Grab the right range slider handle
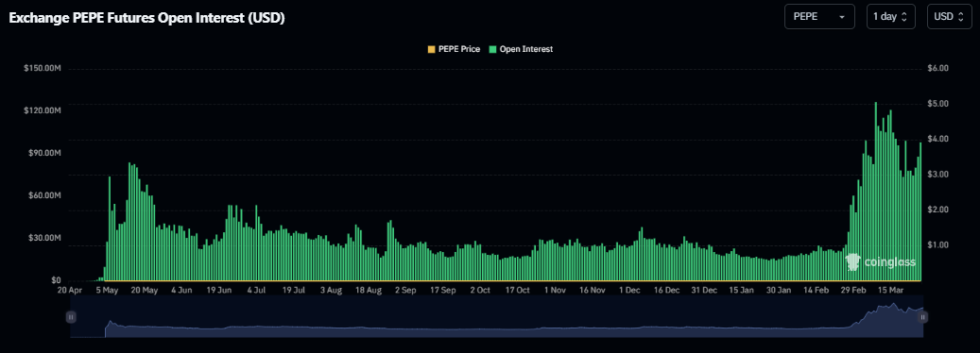The image size is (980, 353). 922,317
